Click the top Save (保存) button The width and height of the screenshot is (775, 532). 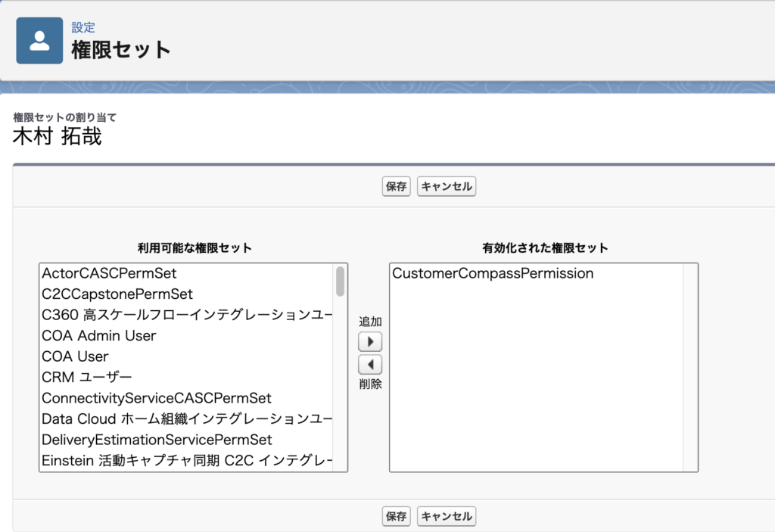(396, 186)
